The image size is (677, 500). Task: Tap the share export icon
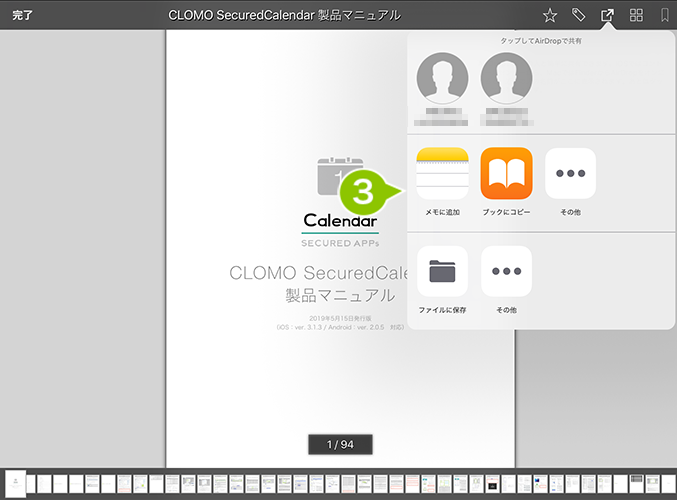click(607, 16)
